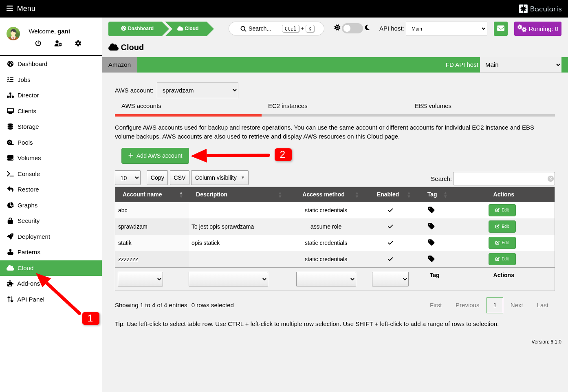The height and width of the screenshot is (392, 568).
Task: Click the Running: 0 jobs button
Action: click(538, 29)
